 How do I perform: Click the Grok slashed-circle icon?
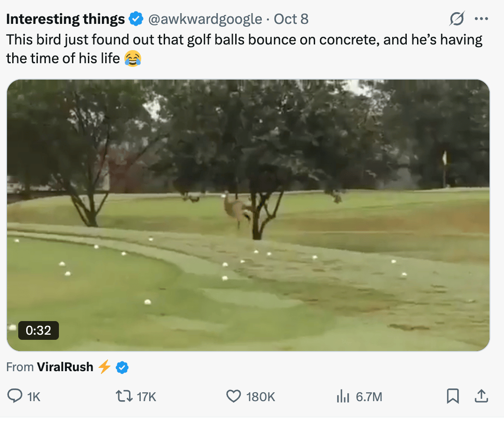point(457,19)
